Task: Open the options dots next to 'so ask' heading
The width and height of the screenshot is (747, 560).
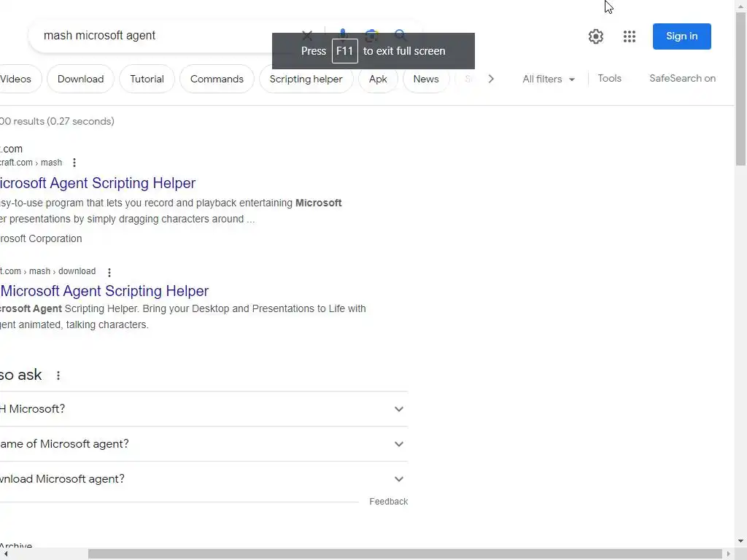Action: (x=58, y=376)
